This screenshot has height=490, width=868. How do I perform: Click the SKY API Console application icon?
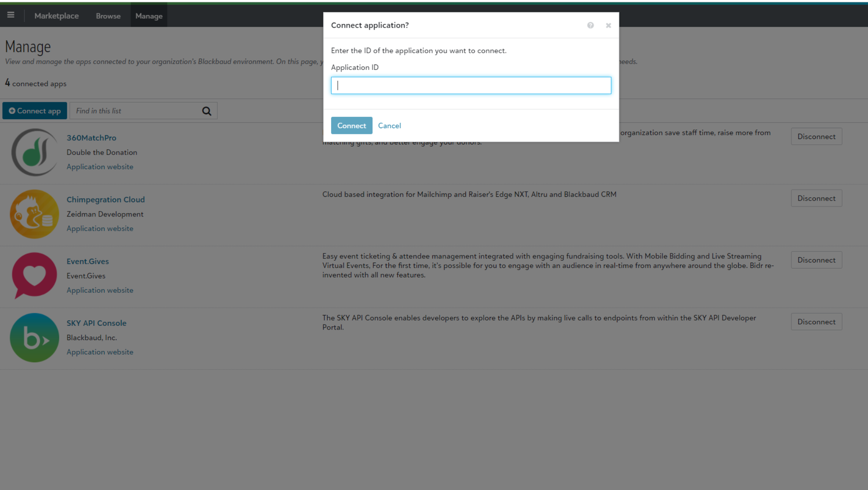click(x=35, y=337)
